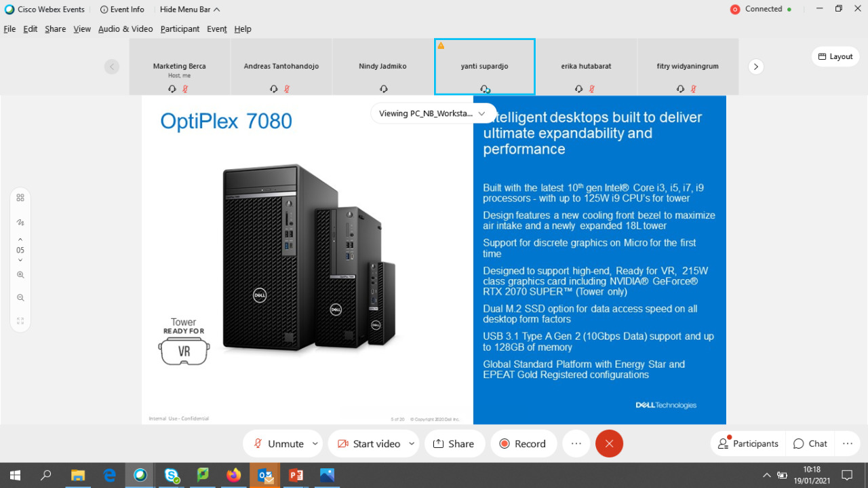Select the annotate scribble tool

coord(20,223)
